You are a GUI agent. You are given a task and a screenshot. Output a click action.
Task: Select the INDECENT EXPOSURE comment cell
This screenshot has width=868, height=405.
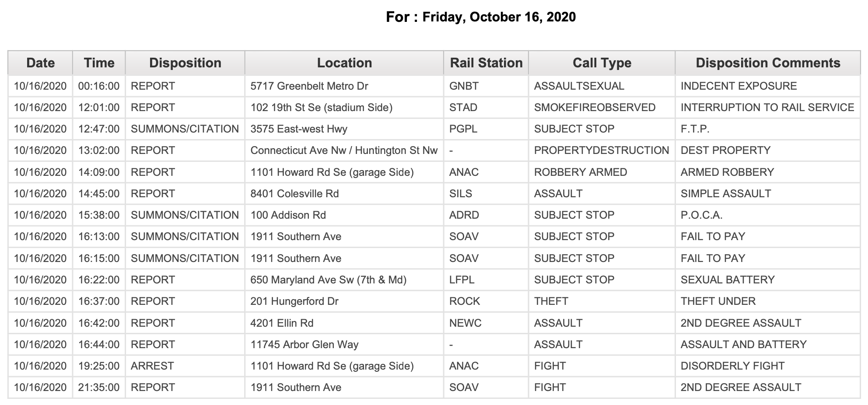[x=768, y=86]
